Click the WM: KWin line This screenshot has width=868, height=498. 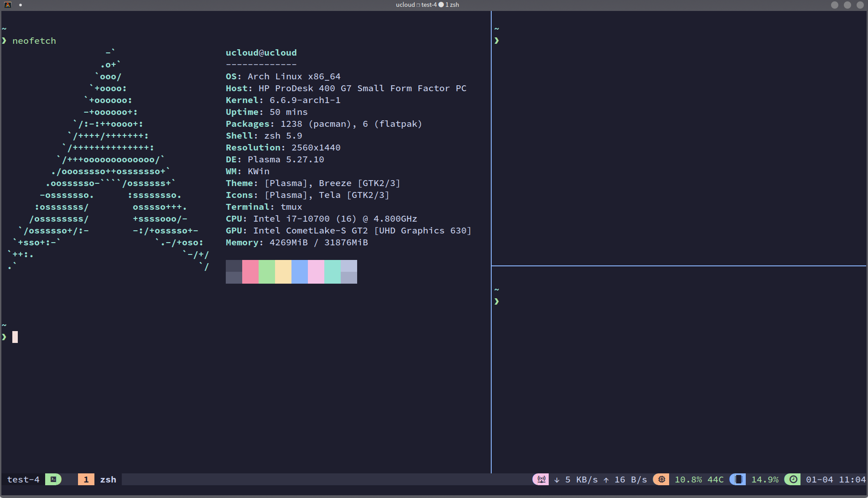click(248, 171)
